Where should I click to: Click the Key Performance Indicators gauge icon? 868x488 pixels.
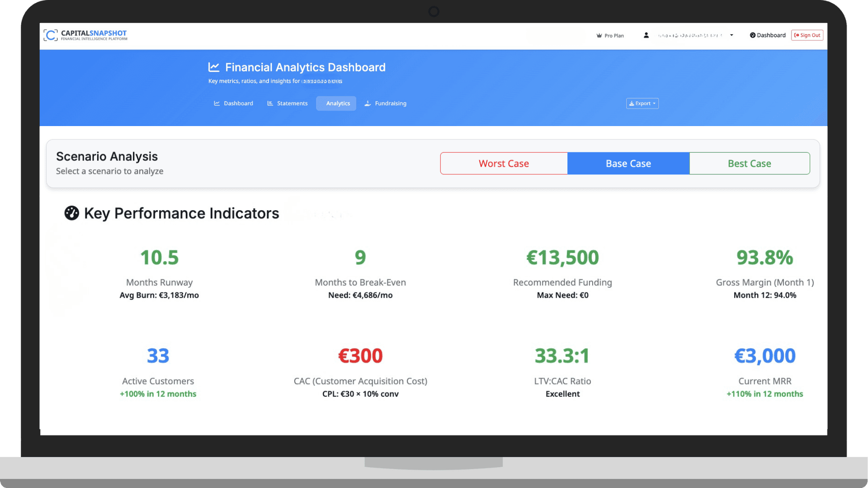tap(71, 213)
